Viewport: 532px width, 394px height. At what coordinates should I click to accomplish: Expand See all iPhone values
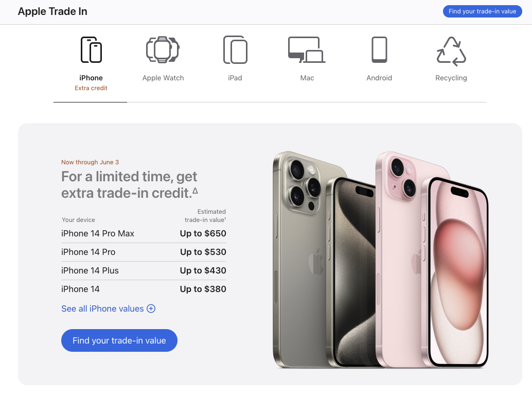[108, 309]
